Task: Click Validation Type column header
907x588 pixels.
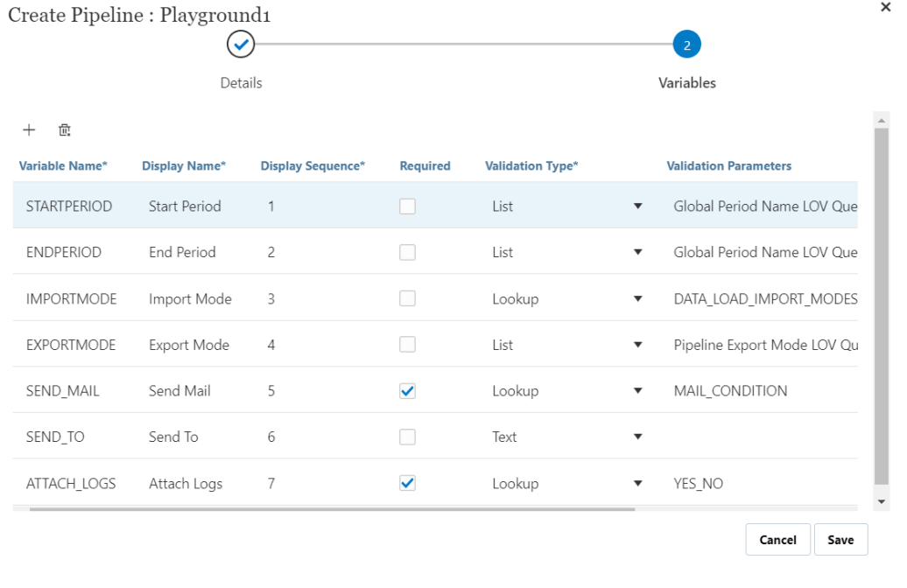Action: point(531,166)
